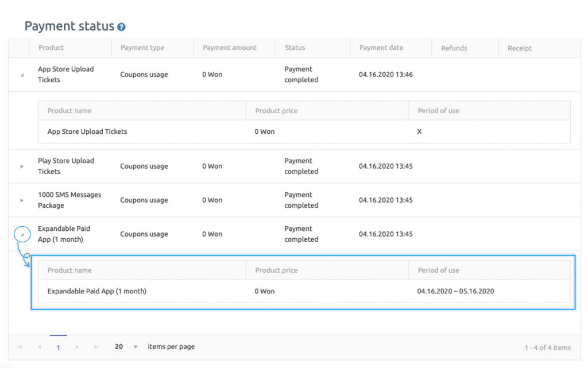Click the expand arrow for Play Store Upload Tickets
This screenshot has height=368, width=588.
(21, 166)
